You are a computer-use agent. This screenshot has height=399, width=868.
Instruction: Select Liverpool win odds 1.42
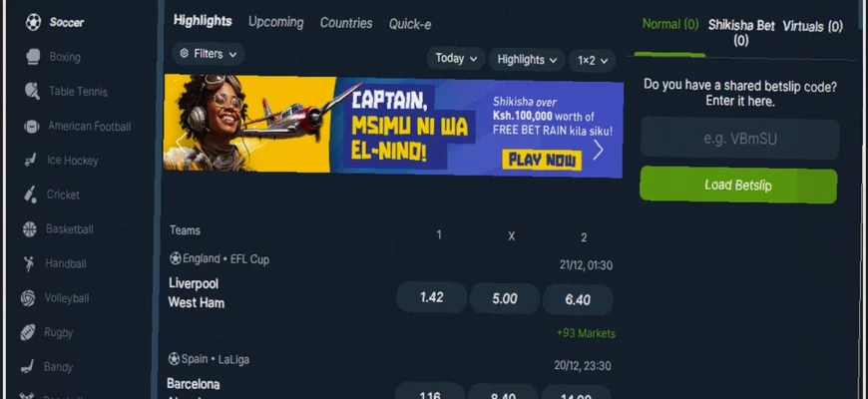coord(431,297)
